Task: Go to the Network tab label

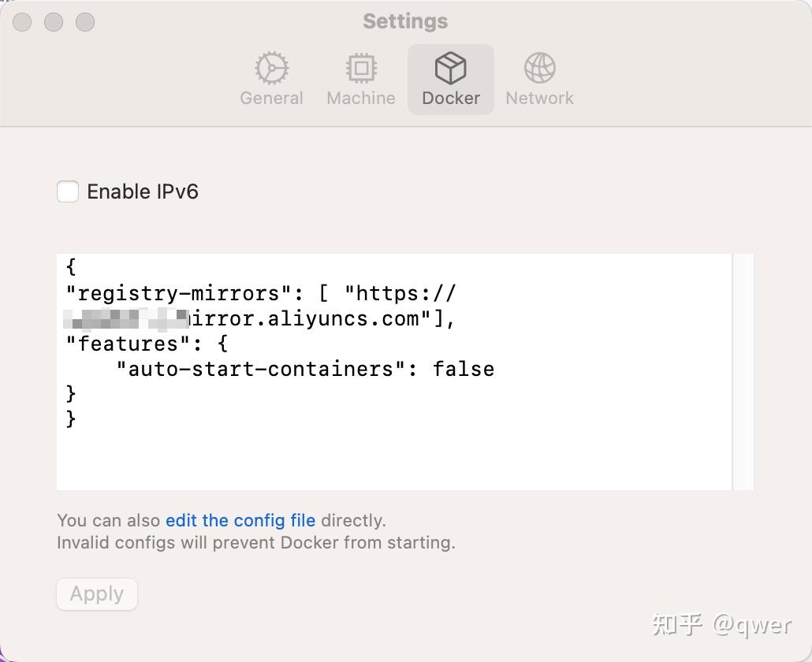Action: pos(540,99)
